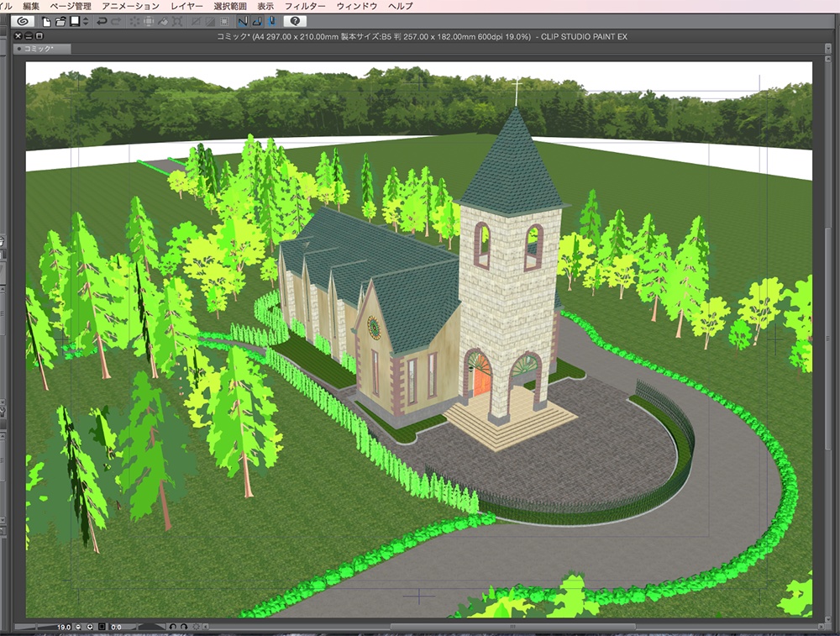Click the Redo arrow icon
The width and height of the screenshot is (840, 636).
coord(116,22)
